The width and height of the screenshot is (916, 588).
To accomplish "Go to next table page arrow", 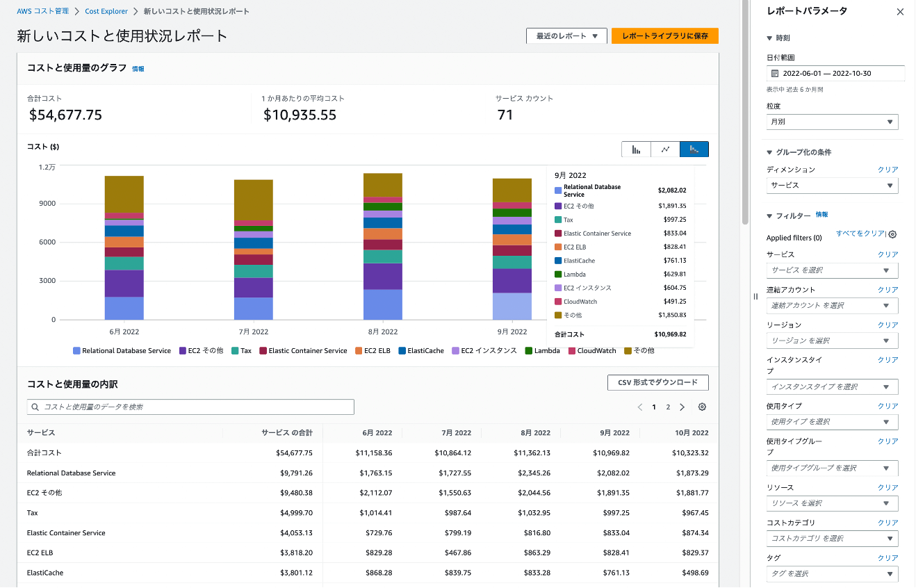I will point(682,407).
